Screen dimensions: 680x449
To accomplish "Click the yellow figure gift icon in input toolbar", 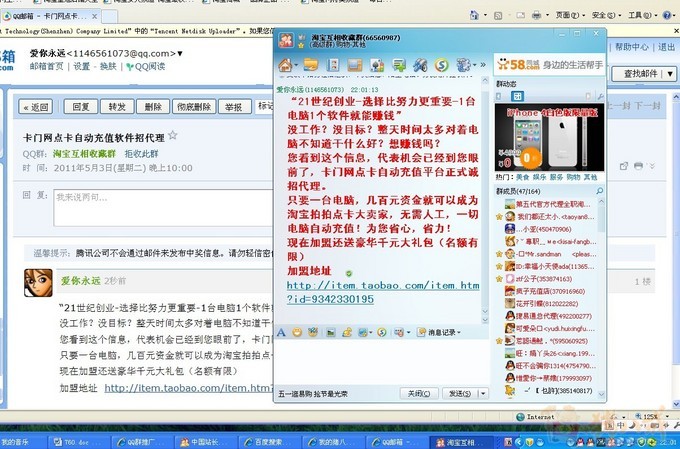I will point(347,332).
